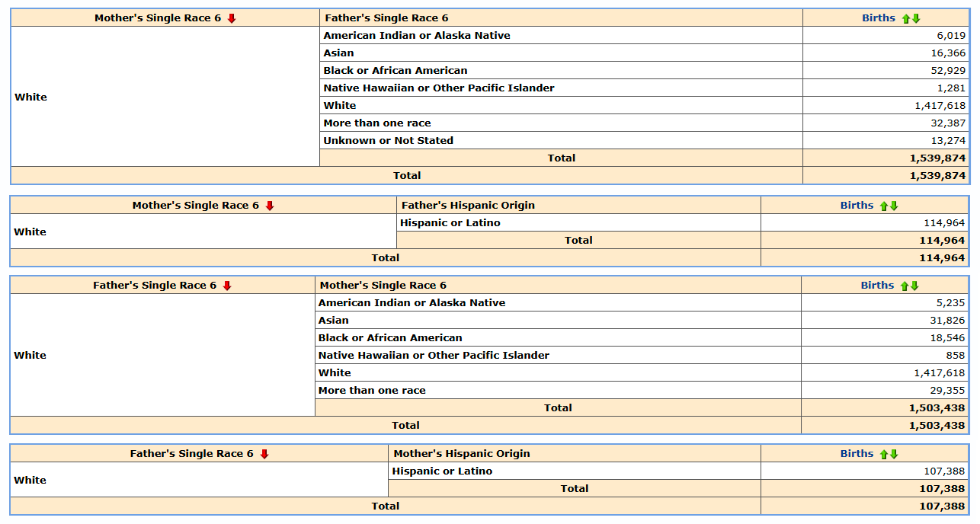
Task: Select the Father's Hispanic Origin column header
Action: (x=468, y=205)
